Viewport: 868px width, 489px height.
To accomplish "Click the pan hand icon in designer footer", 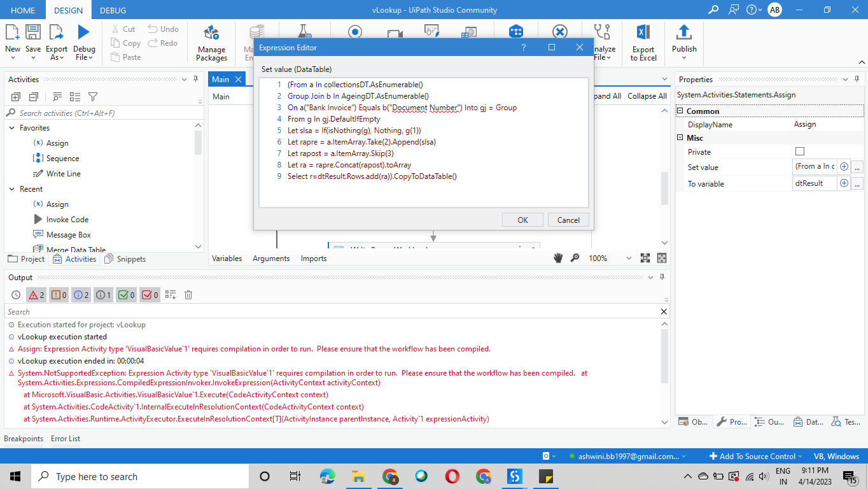I will (x=558, y=258).
